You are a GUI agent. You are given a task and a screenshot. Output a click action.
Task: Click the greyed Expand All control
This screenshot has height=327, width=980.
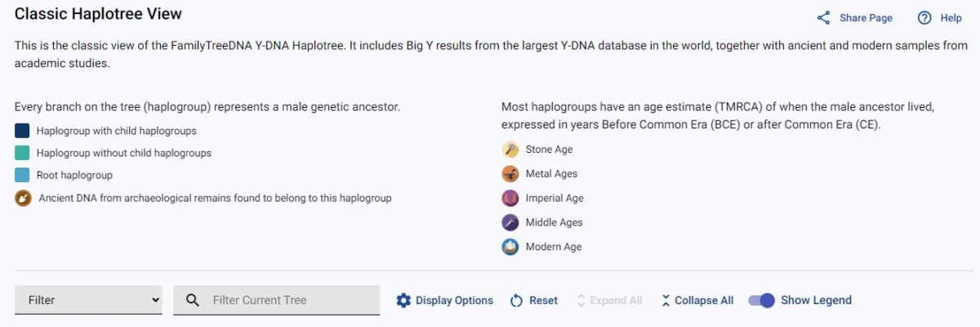tap(609, 301)
